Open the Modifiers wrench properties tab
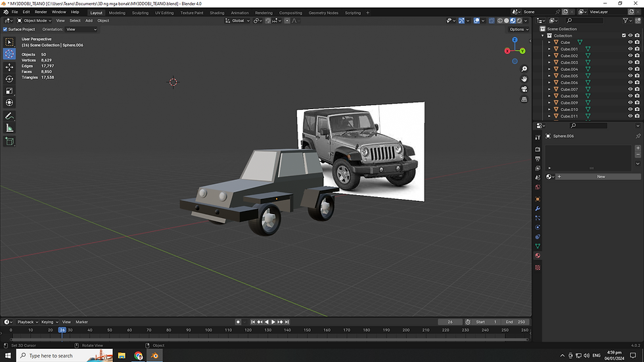Screen dimensions: 644x362 538,208
